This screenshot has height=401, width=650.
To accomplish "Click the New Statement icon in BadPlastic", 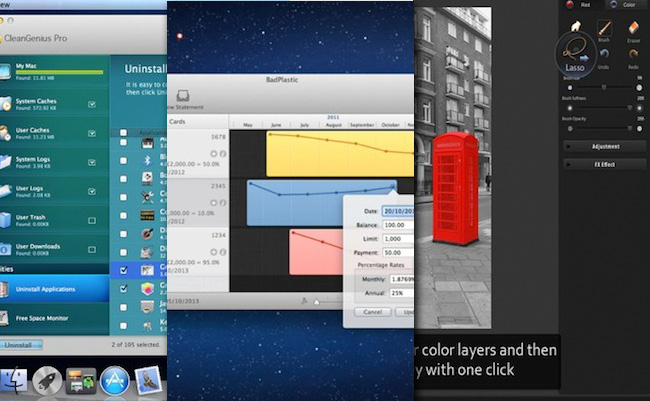I will tap(176, 97).
